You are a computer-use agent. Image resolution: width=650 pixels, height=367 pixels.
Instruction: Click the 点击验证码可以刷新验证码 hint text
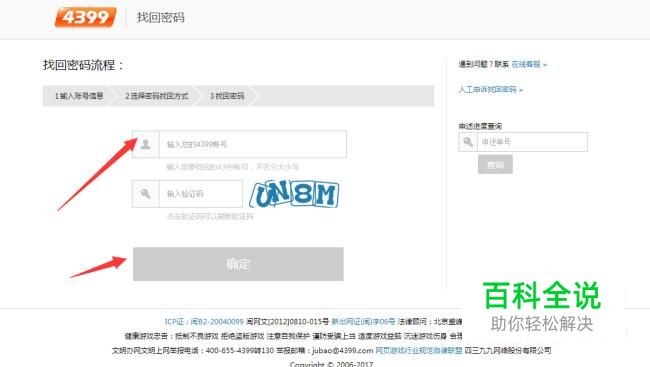(210, 216)
